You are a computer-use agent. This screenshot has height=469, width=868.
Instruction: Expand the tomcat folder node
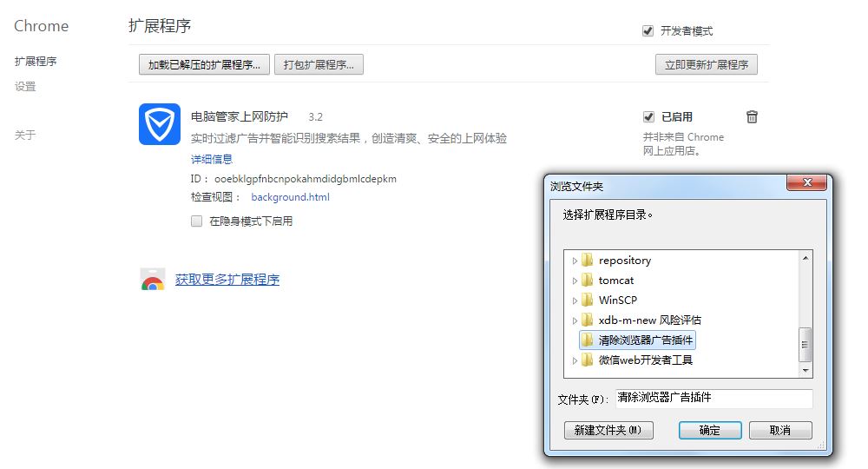click(575, 281)
